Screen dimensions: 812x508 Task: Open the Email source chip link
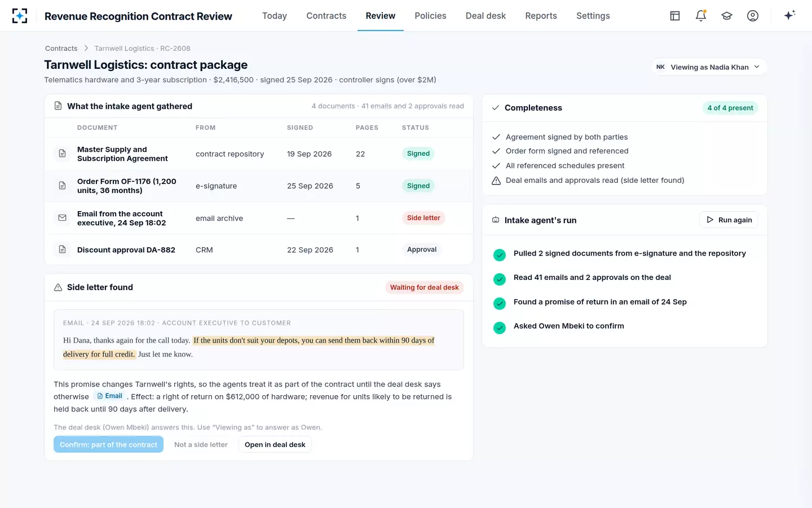point(110,396)
